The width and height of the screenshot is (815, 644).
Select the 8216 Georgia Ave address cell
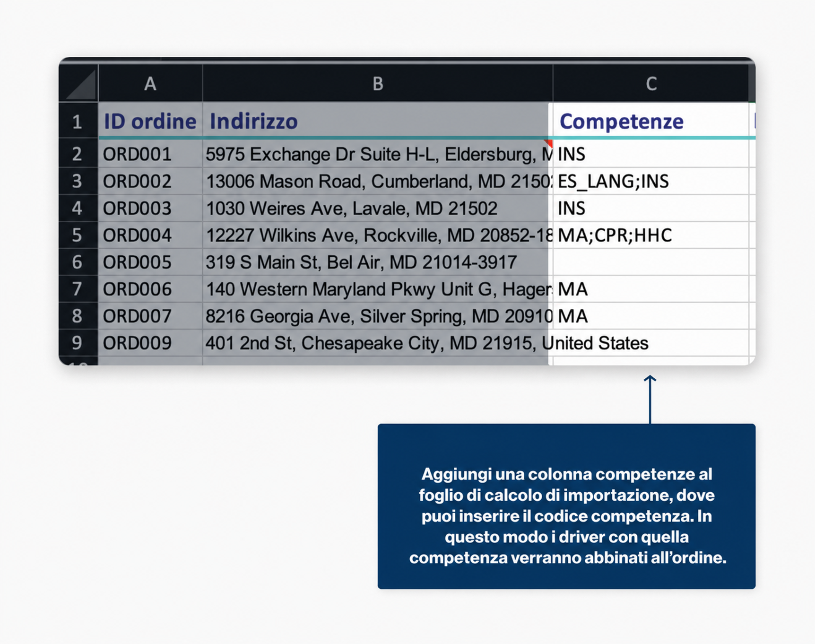pos(377,316)
